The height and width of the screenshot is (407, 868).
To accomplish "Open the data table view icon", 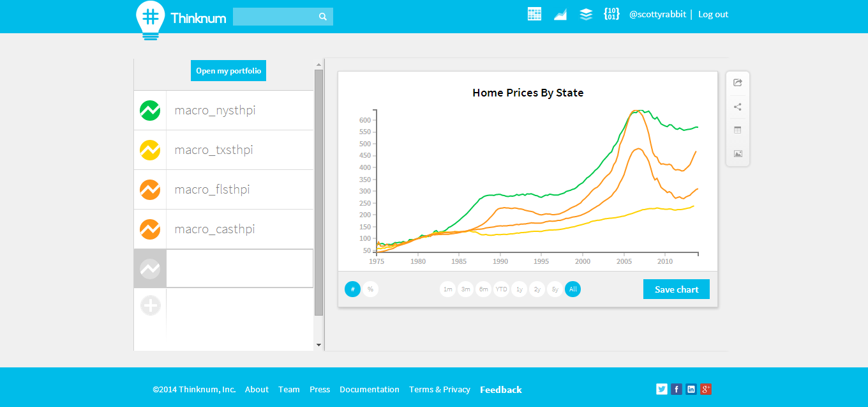I will (738, 130).
